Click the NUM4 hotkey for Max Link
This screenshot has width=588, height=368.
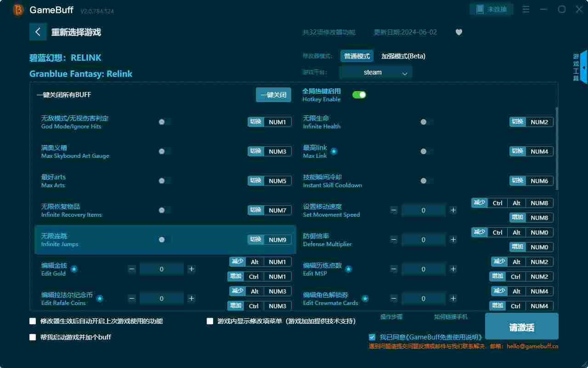click(539, 151)
